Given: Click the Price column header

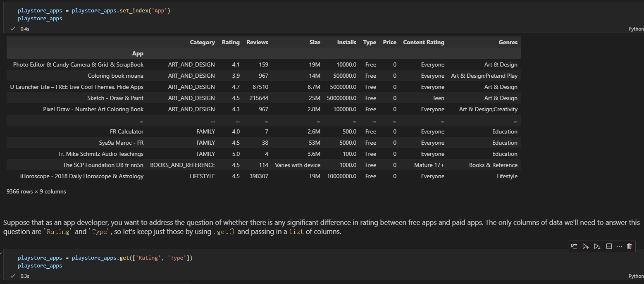Looking at the screenshot, I should [x=389, y=42].
